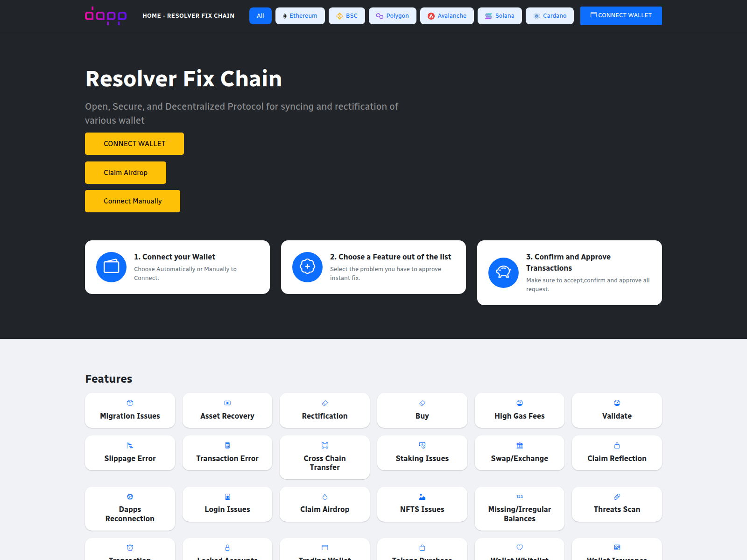This screenshot has height=560, width=747.
Task: Click Validate gauge icon
Action: coord(617,403)
